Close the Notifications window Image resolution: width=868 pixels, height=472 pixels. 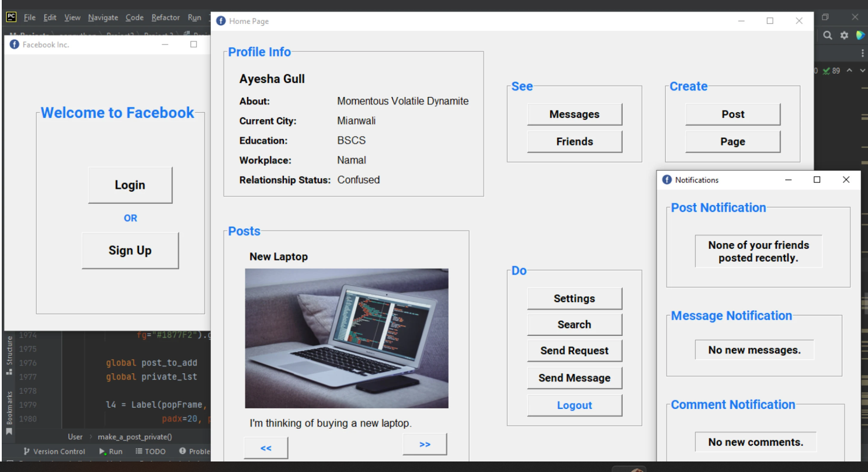[846, 180]
